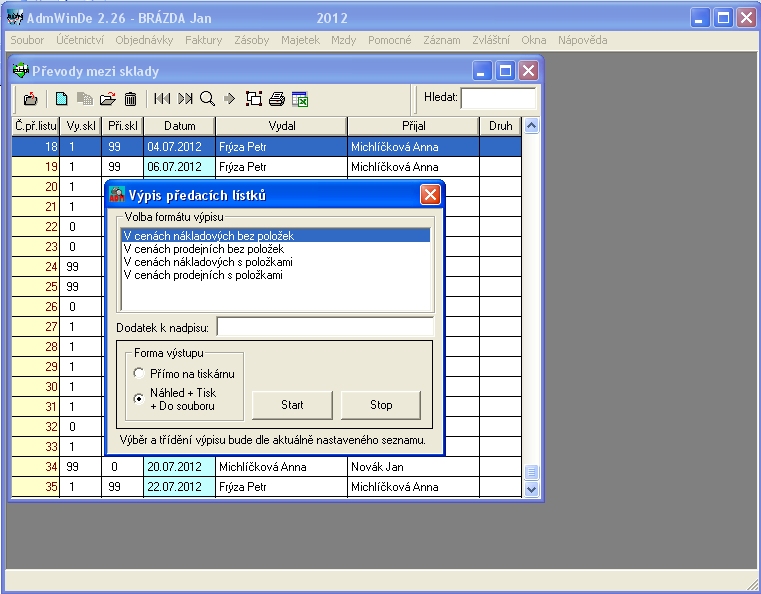The image size is (761, 594).
Task: Click the printer toolbar icon
Action: (277, 99)
